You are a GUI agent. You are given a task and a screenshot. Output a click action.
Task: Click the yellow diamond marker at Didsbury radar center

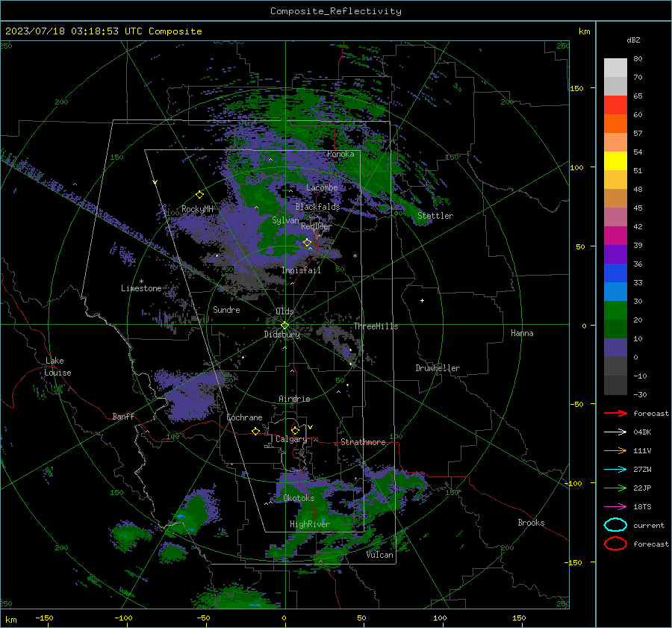coord(284,326)
